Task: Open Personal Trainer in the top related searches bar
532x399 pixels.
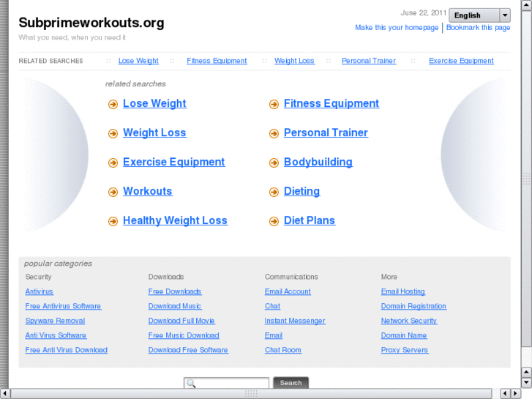Action: click(x=369, y=61)
